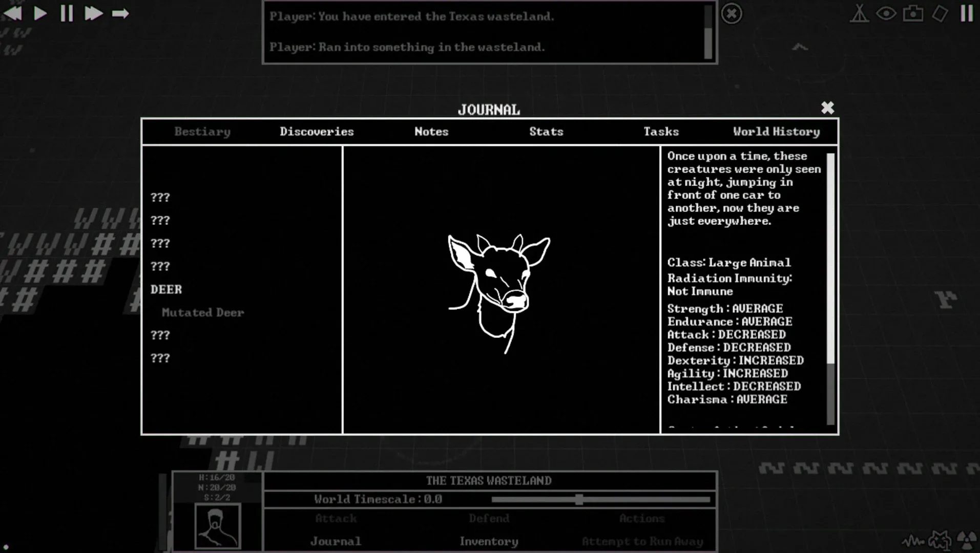Click the rewind time control
The width and height of the screenshot is (980, 553).
(x=13, y=13)
